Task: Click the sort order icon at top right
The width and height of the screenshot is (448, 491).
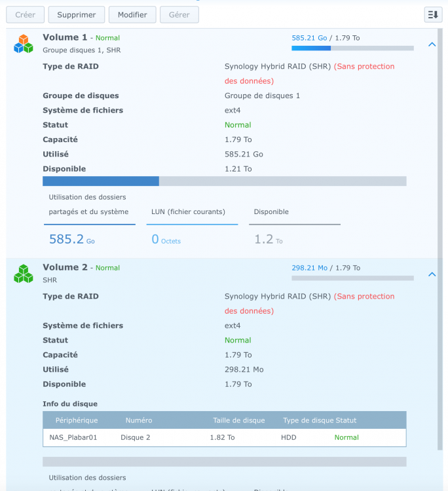Action: (x=433, y=14)
